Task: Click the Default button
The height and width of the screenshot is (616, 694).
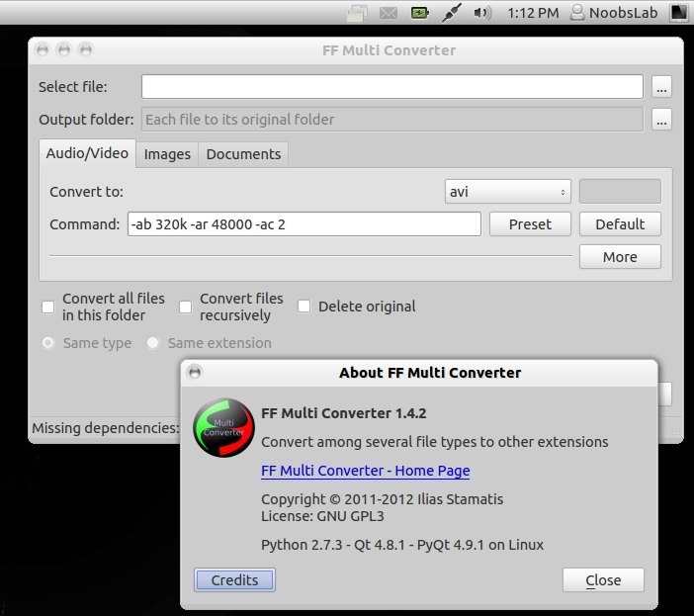Action: click(x=620, y=224)
